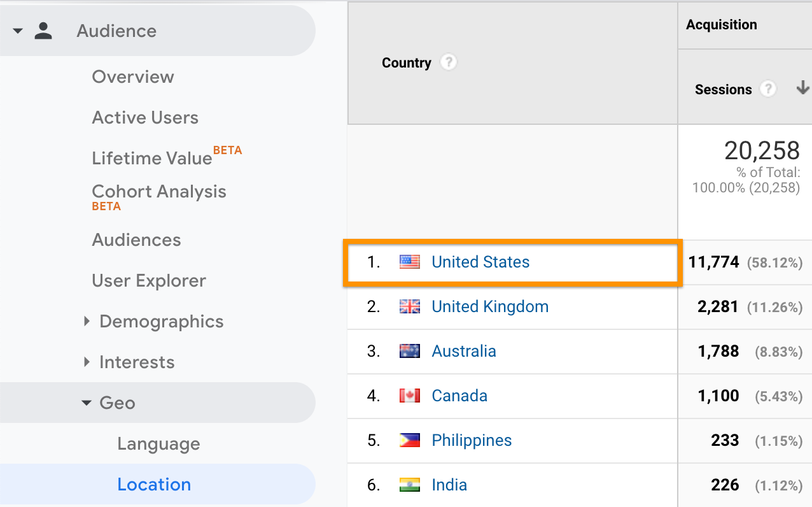Open Cohort Analysis report
This screenshot has width=812, height=507.
point(158,192)
